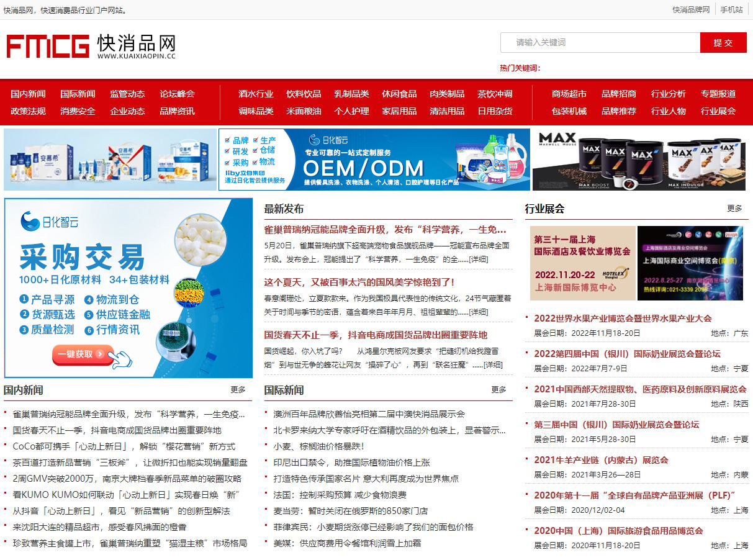Image resolution: width=753 pixels, height=560 pixels.
Task: Click the MAX Maxwell House coffee banner
Action: coord(639,160)
